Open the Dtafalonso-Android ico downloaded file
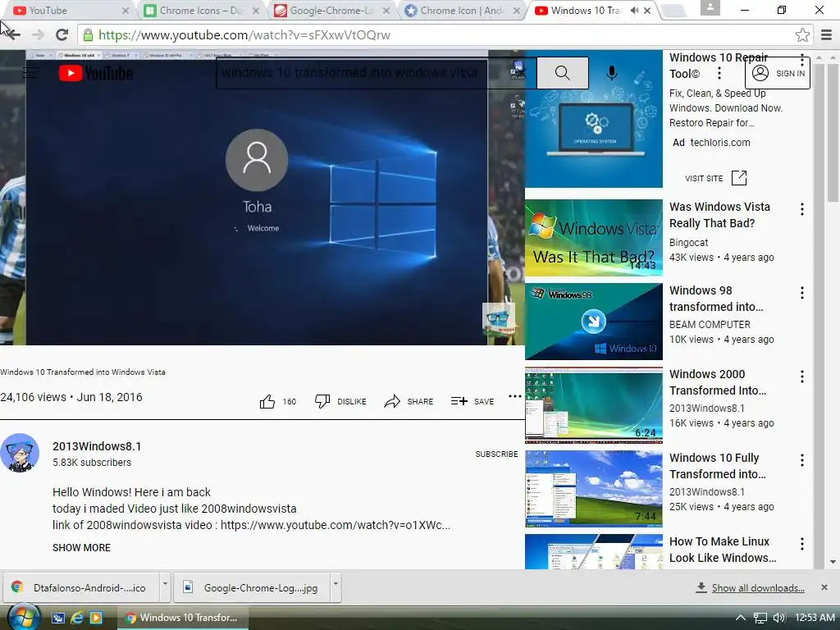The width and height of the screenshot is (840, 630). point(82,587)
